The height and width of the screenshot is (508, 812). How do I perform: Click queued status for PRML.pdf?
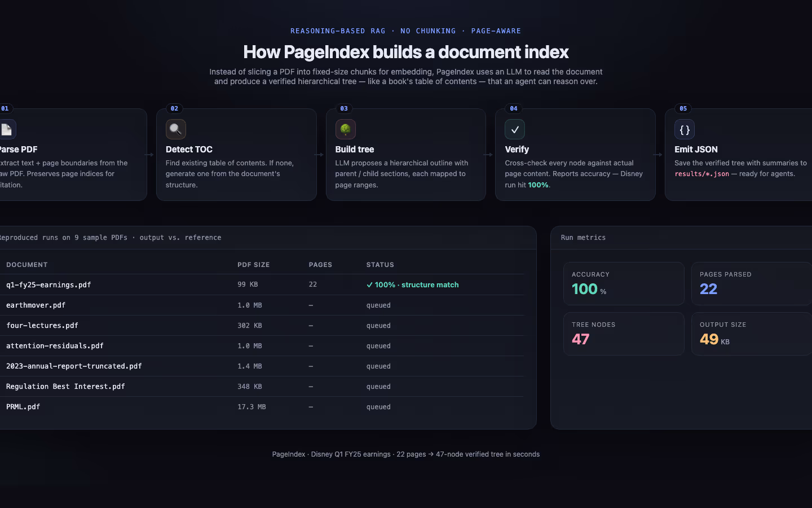(378, 407)
